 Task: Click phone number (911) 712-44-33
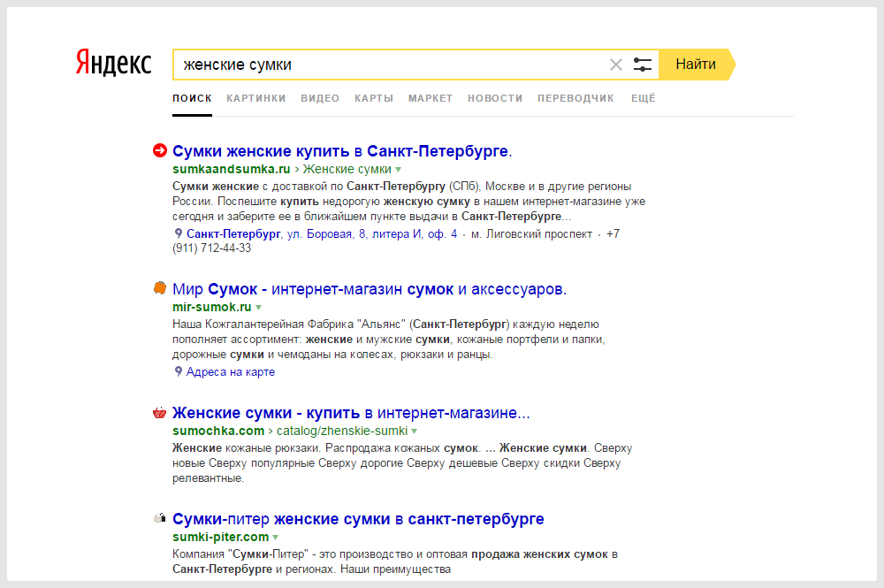212,248
